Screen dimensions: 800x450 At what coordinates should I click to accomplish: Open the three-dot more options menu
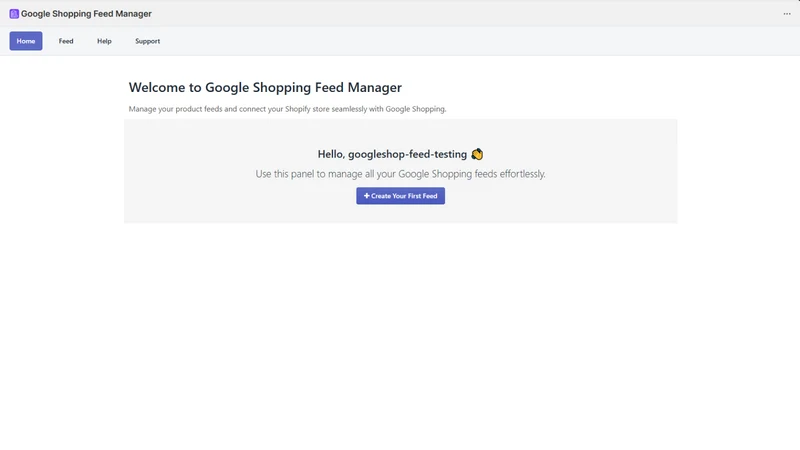coord(787,14)
